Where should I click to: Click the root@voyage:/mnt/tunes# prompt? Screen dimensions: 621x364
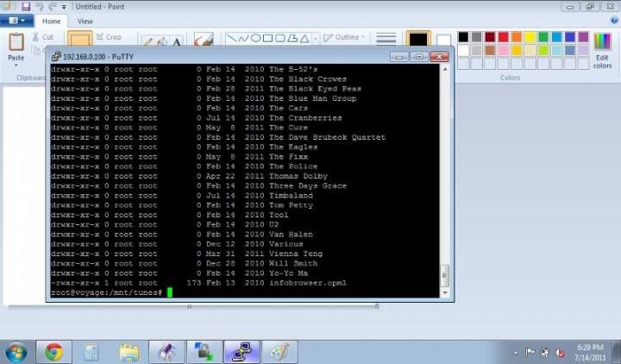point(107,292)
